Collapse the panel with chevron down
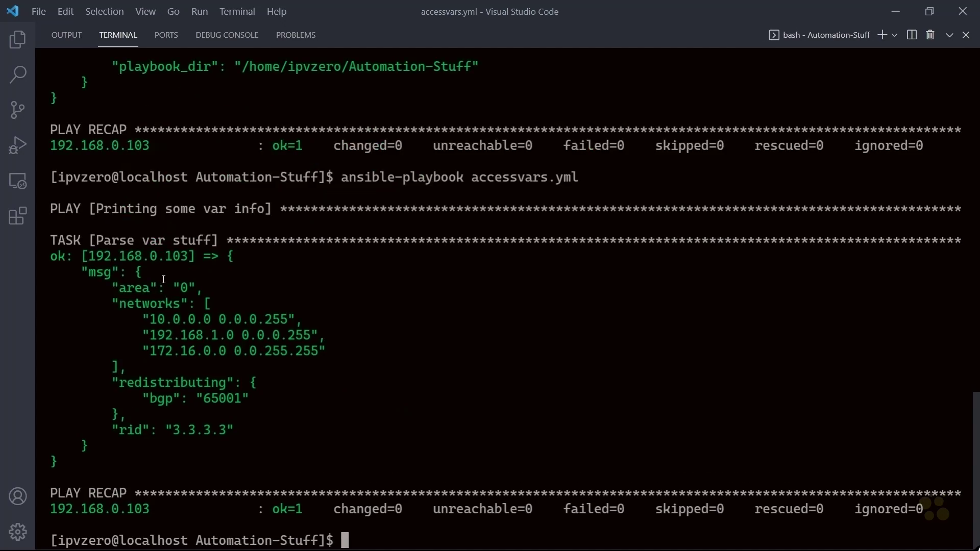Viewport: 980px width, 551px height. 949,35
